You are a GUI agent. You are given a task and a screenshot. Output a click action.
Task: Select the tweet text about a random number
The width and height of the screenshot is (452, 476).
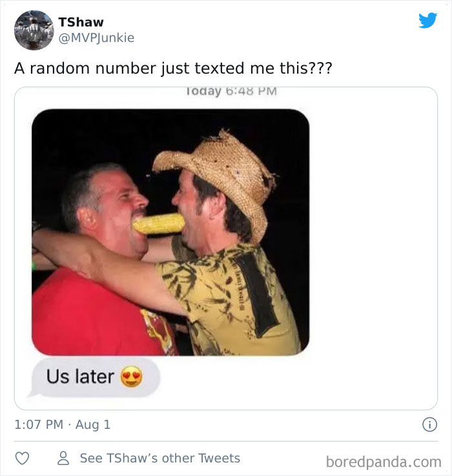coord(173,68)
